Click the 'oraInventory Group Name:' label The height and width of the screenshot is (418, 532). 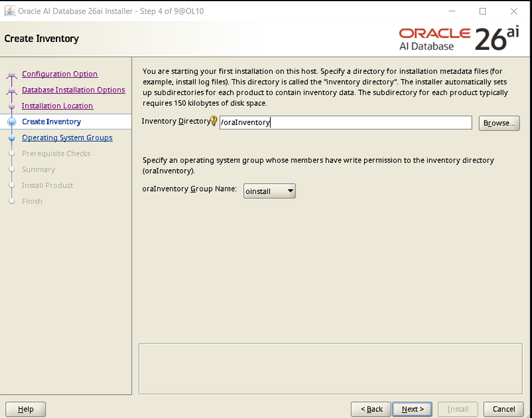pos(189,189)
